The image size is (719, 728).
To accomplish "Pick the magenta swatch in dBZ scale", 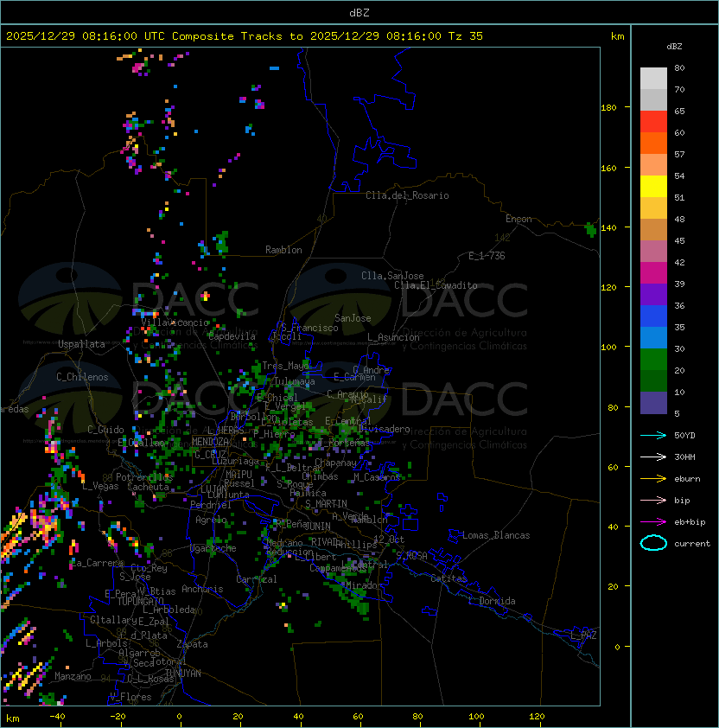I will coord(653,272).
